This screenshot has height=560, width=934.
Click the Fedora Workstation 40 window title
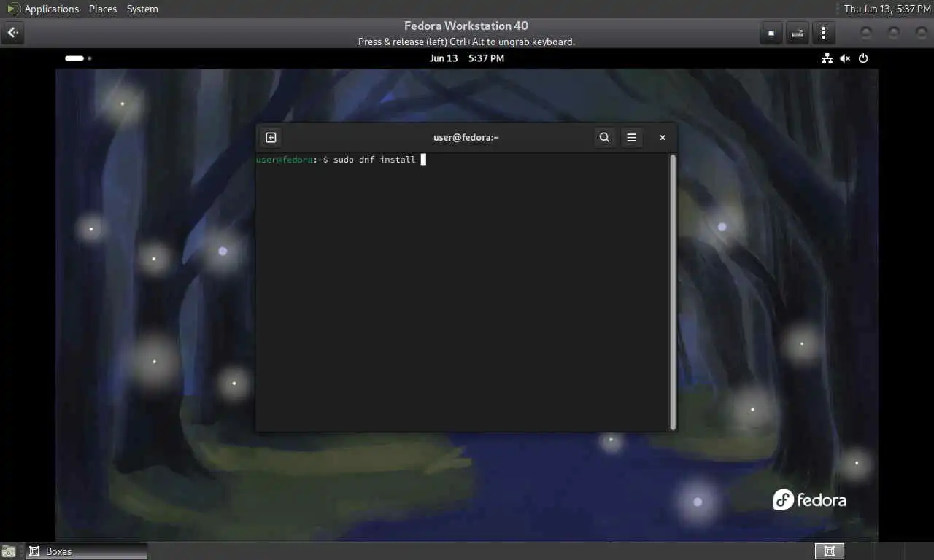point(466,26)
